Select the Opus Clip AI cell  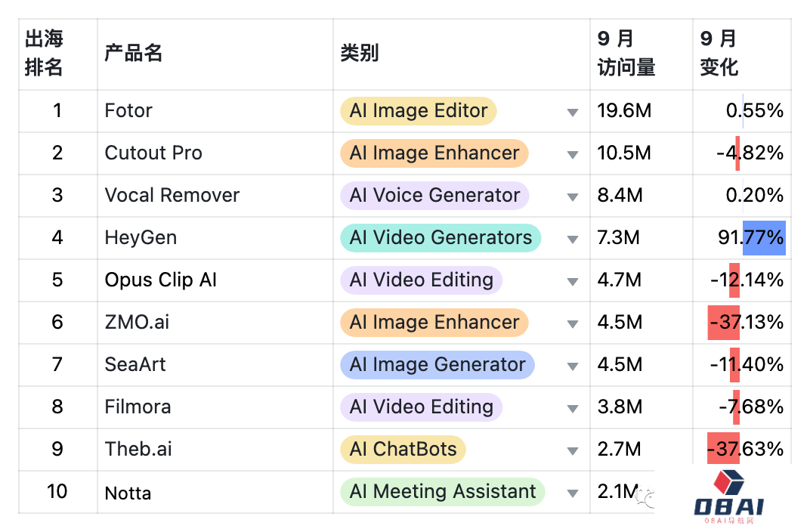tap(215, 280)
